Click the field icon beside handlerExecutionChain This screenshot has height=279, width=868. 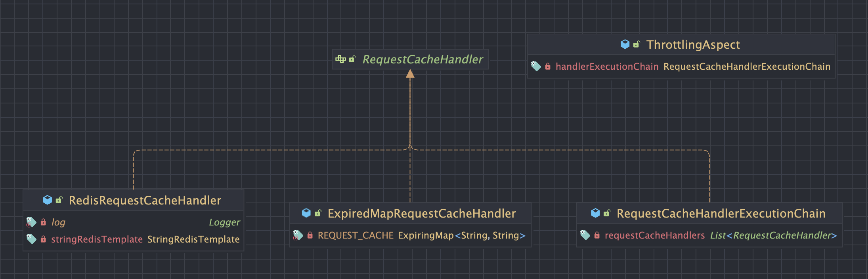click(536, 66)
